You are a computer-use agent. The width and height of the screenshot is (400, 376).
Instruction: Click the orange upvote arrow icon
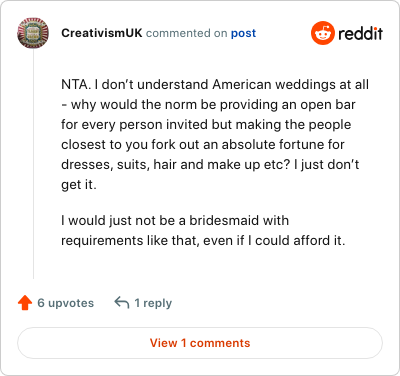[x=25, y=303]
